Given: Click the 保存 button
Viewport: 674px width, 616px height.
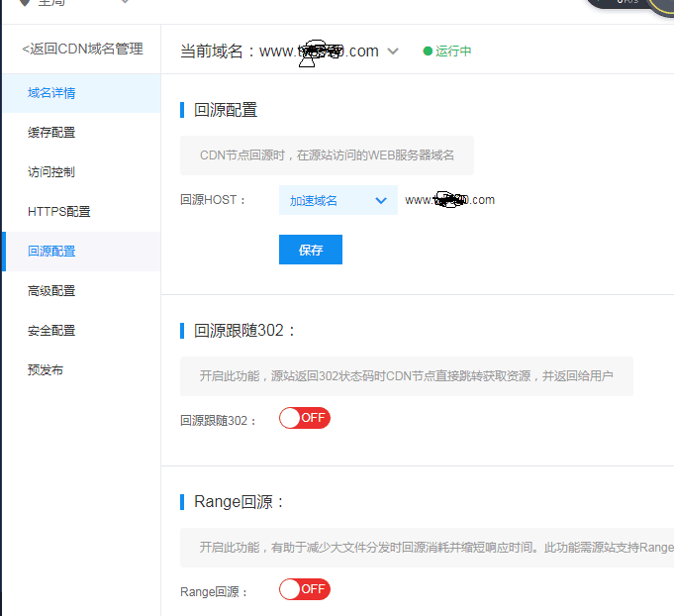Looking at the screenshot, I should 311,250.
